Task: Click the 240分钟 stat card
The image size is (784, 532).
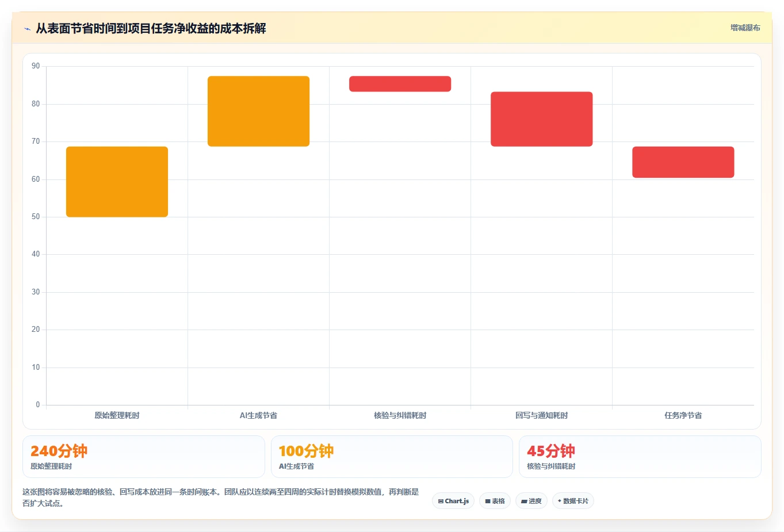Action: (x=144, y=457)
